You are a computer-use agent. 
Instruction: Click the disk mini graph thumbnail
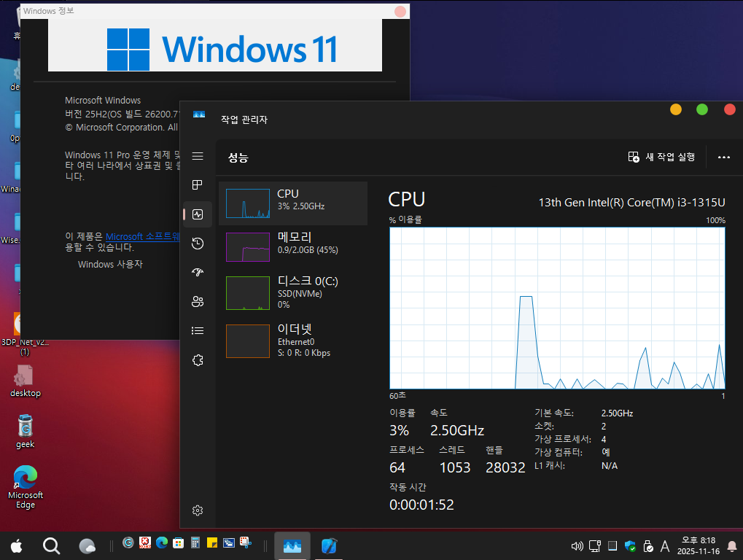point(248,293)
